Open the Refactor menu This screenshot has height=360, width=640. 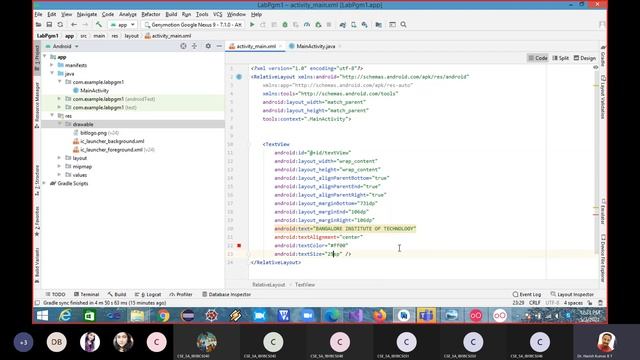click(x=151, y=14)
